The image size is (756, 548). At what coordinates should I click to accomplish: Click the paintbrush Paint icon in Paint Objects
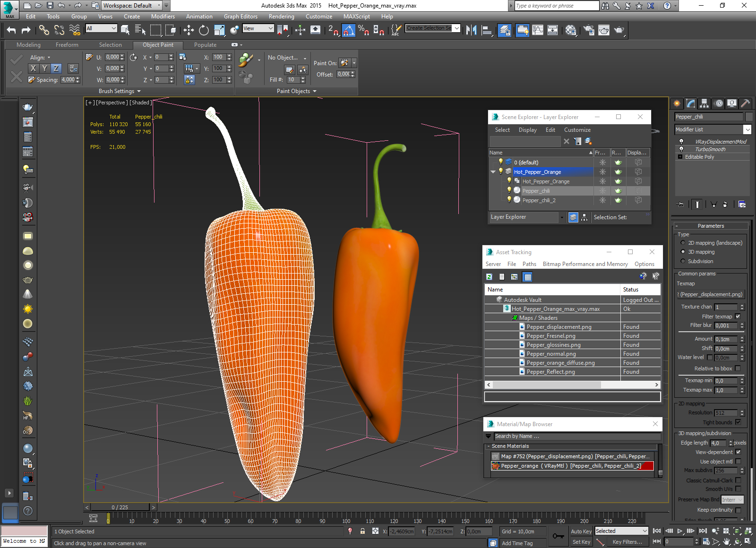tap(245, 60)
